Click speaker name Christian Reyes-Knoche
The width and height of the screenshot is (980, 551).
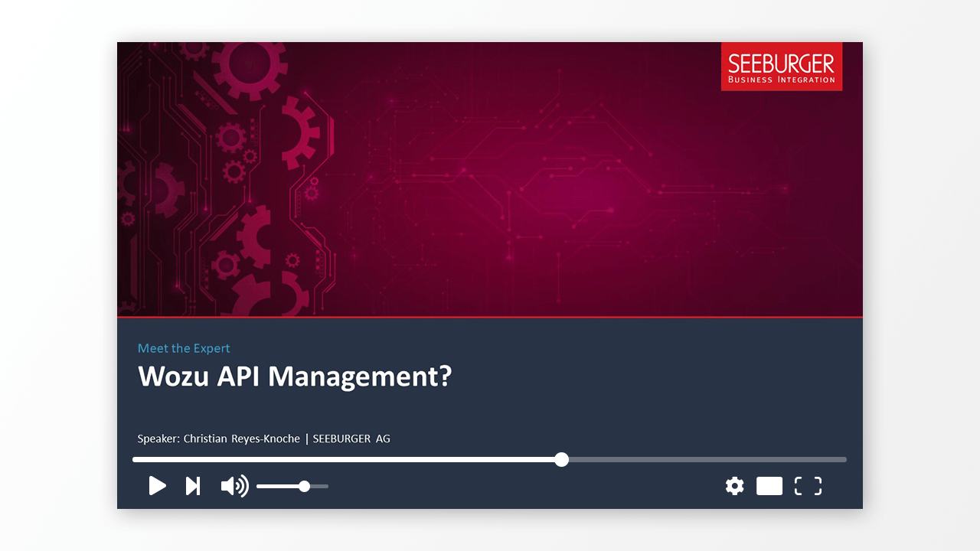click(242, 439)
